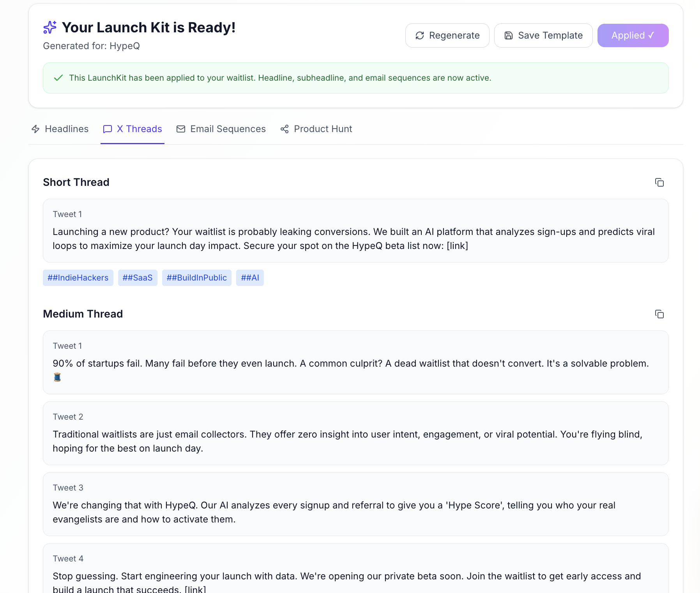
Task: Click the Short Thread heading
Action: coord(76,182)
